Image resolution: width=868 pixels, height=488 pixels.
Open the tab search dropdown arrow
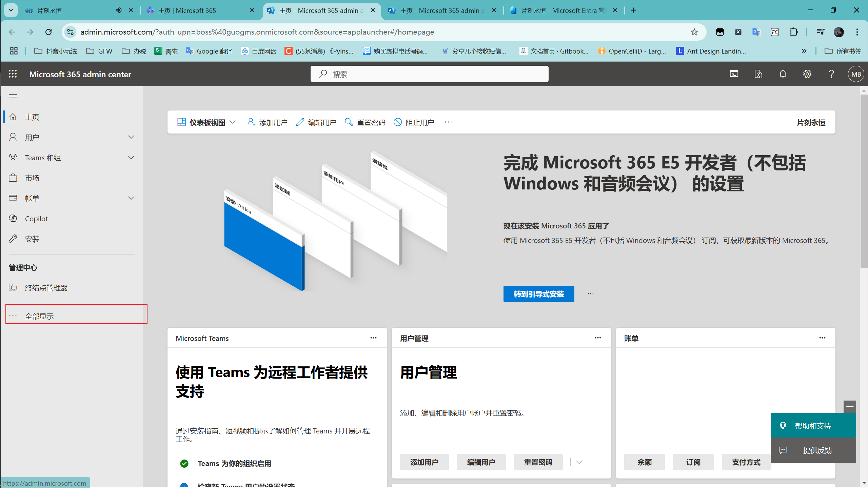(11, 10)
